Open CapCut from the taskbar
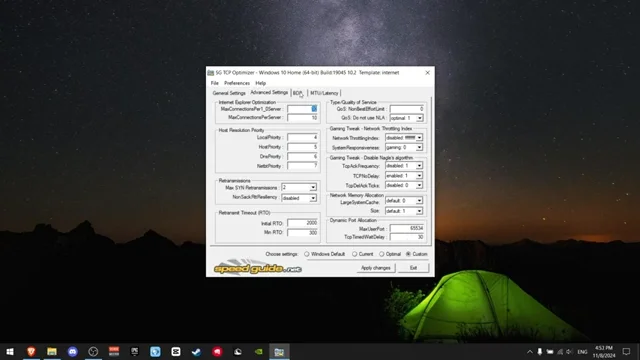This screenshot has height=360, width=640. (x=176, y=351)
